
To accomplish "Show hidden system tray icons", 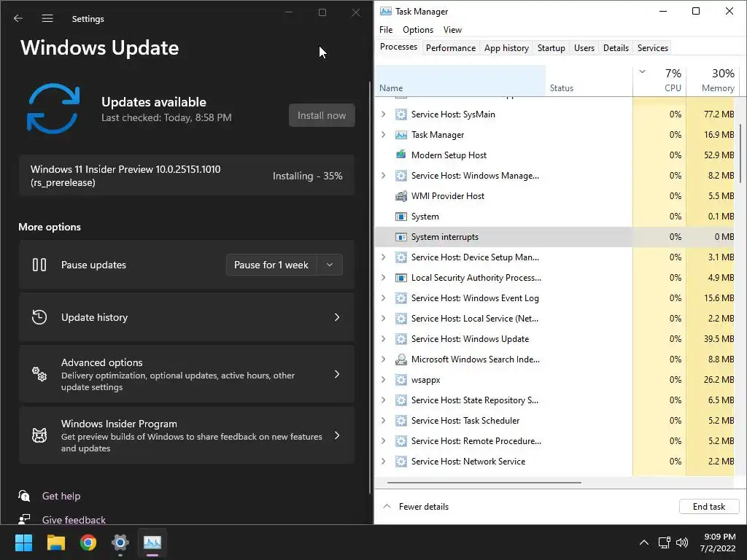I will (x=643, y=542).
